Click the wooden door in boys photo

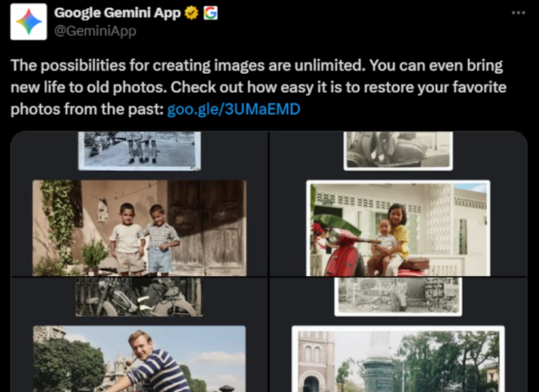206,227
